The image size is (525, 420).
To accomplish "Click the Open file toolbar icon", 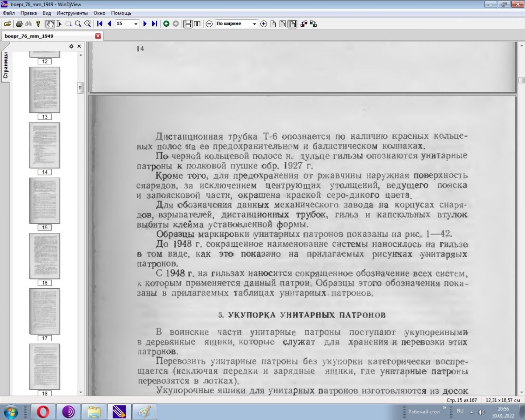I will (7, 24).
